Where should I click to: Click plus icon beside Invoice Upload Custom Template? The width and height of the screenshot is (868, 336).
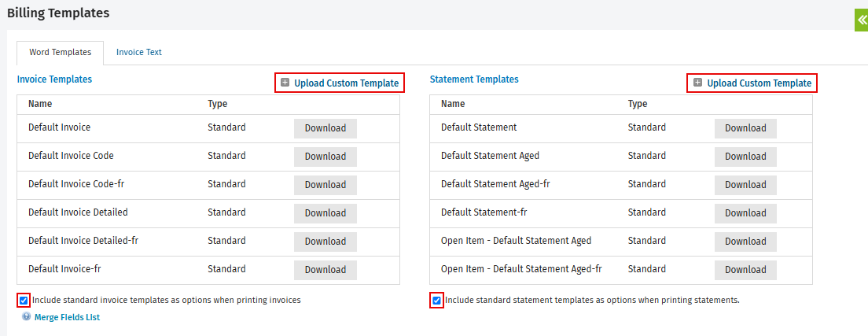[x=285, y=83]
